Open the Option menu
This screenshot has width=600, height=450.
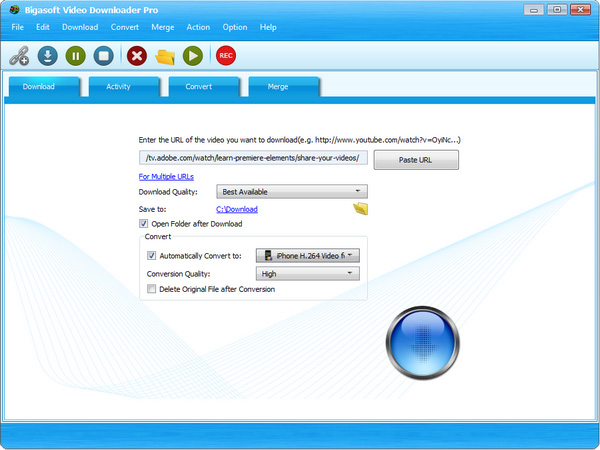click(235, 27)
